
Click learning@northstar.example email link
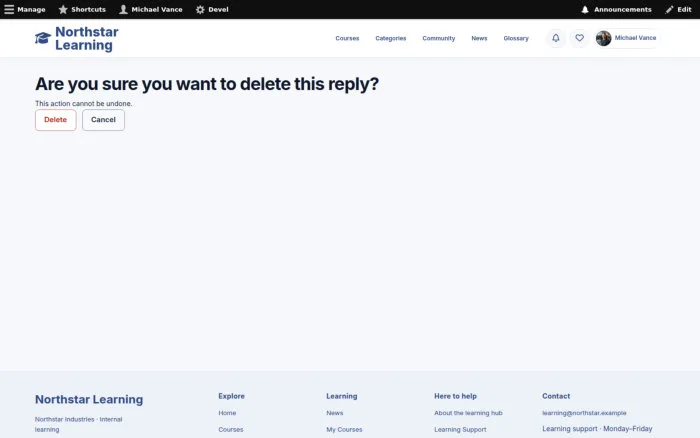(584, 413)
